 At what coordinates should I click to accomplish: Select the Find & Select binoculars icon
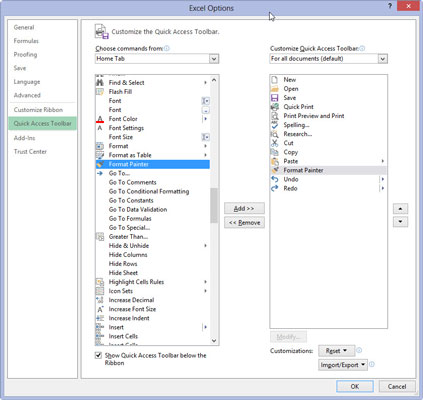click(100, 82)
